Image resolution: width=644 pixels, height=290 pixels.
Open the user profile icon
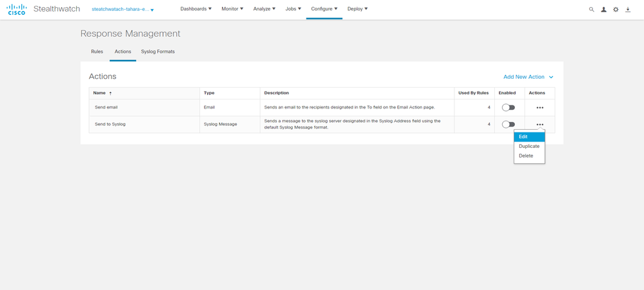(604, 10)
